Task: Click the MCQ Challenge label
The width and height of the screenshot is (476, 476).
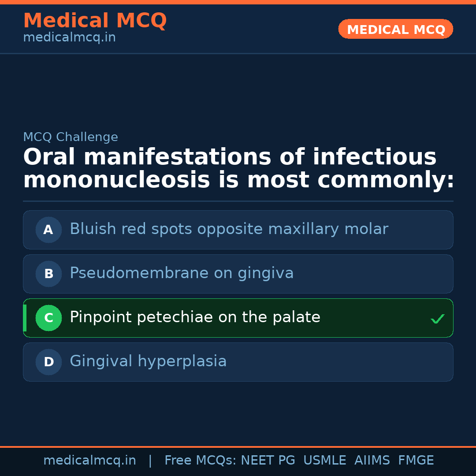Action: pos(71,138)
